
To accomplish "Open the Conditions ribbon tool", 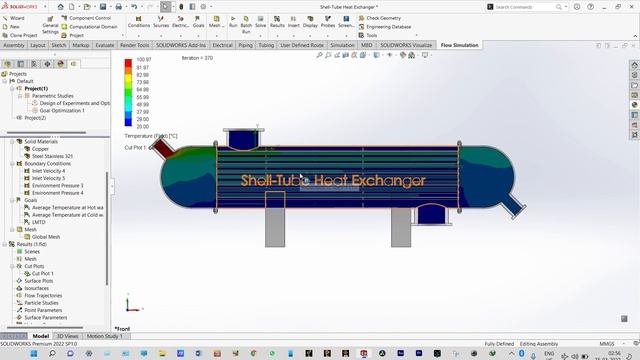I will 139,22.
